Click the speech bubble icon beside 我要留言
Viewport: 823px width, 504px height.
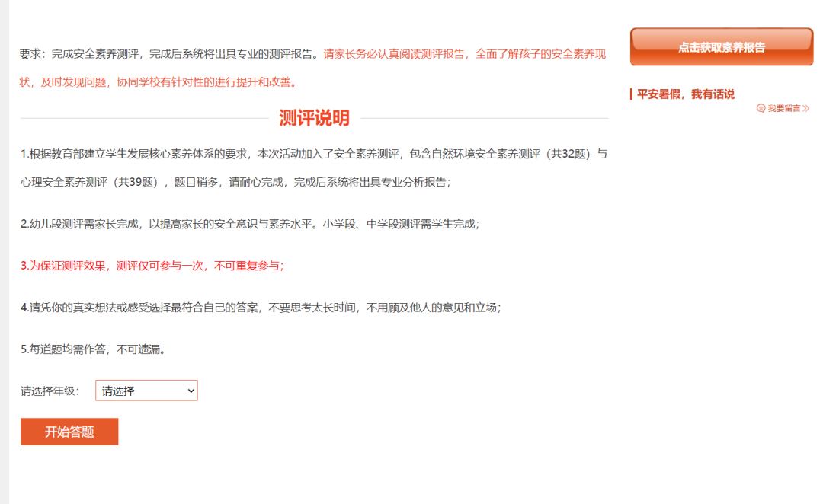(x=761, y=109)
